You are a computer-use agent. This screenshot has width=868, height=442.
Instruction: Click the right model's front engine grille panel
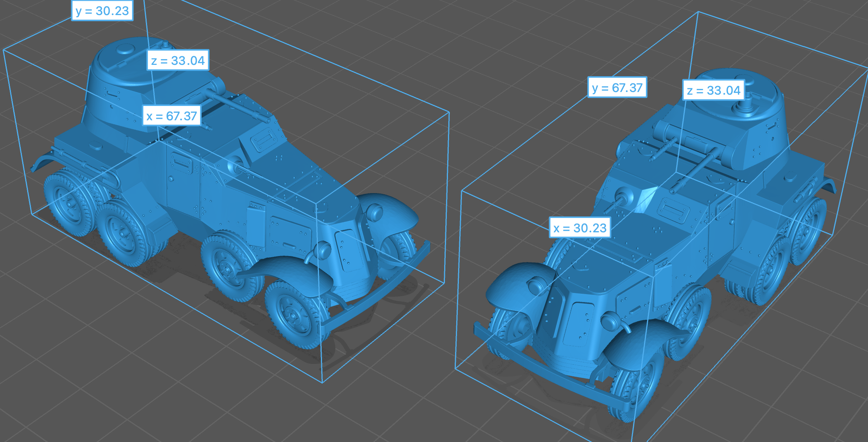pos(579,324)
